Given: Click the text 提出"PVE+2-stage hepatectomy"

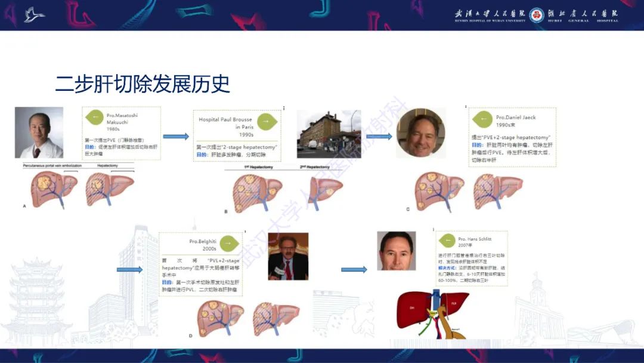Looking at the screenshot, I should pos(511,137).
